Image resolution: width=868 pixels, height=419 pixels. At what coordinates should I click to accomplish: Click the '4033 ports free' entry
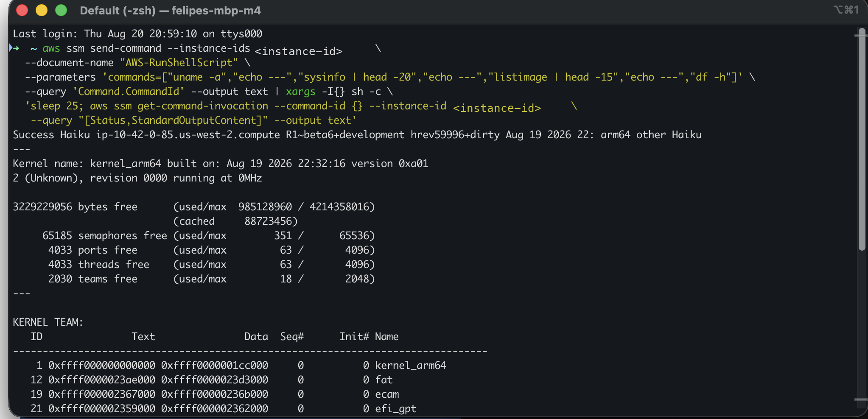click(x=93, y=250)
